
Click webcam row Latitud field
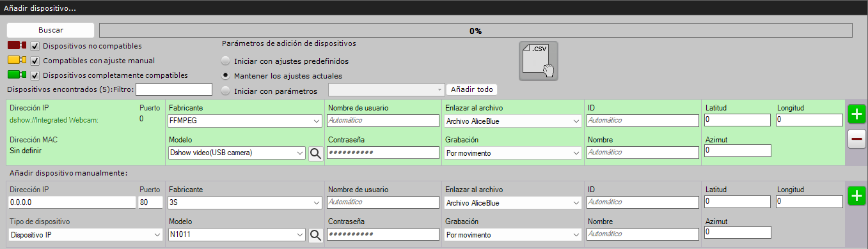(x=738, y=120)
